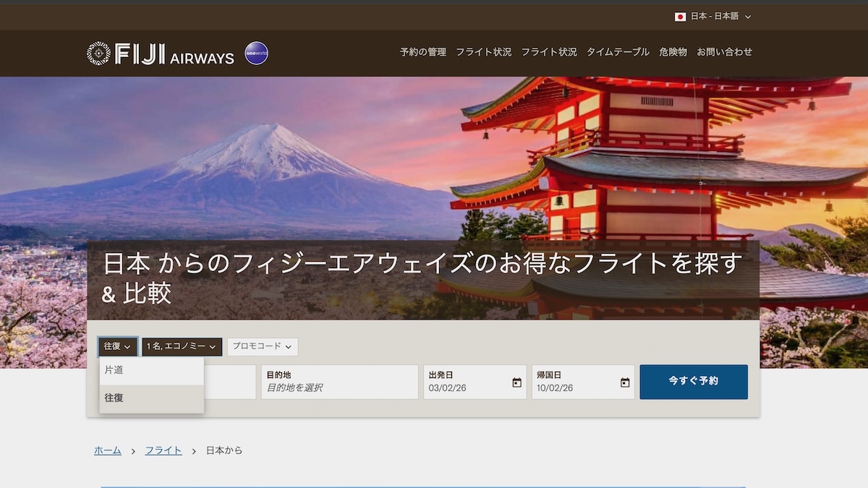868x488 pixels.
Task: Open the 危険物 navigation item
Action: click(x=673, y=52)
